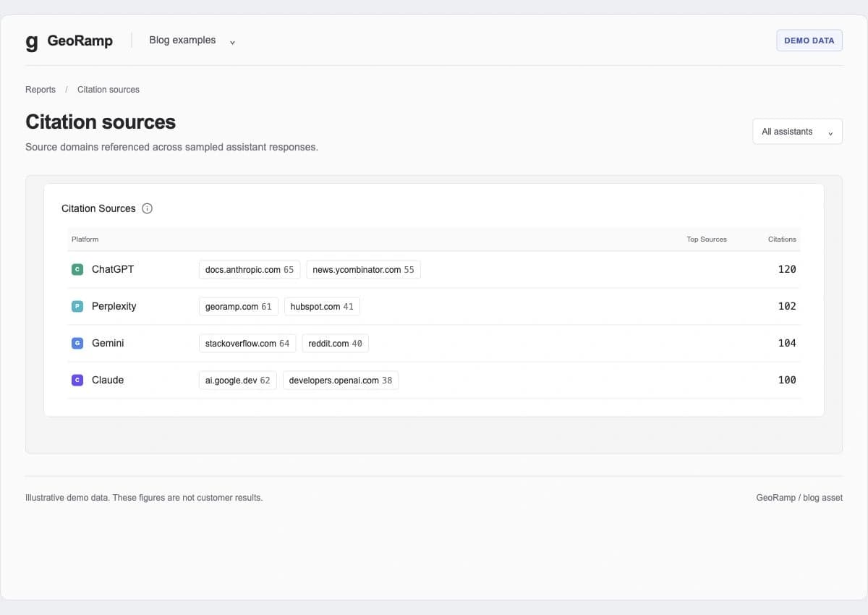Viewport: 868px width, 615px height.
Task: Select the ai.google.dev source chip
Action: pos(238,381)
